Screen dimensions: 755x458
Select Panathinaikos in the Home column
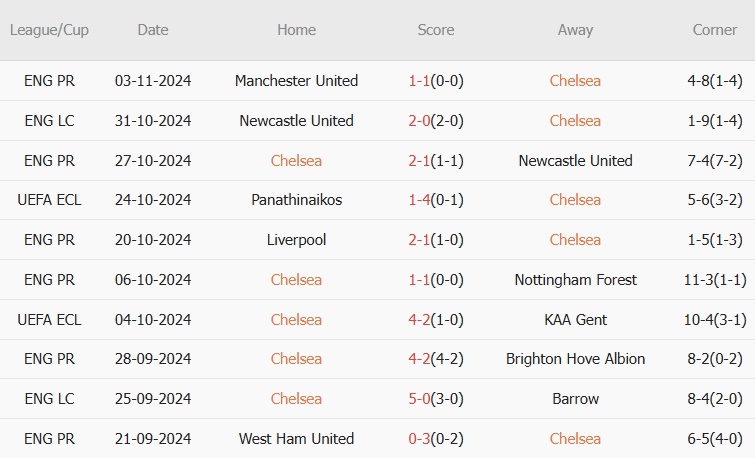point(296,200)
